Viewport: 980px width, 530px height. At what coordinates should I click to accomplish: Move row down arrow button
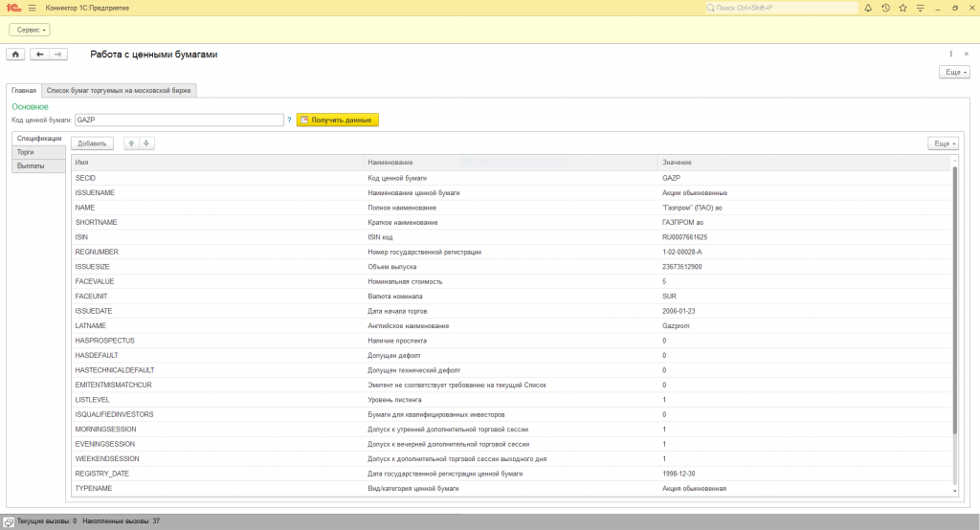coord(146,144)
